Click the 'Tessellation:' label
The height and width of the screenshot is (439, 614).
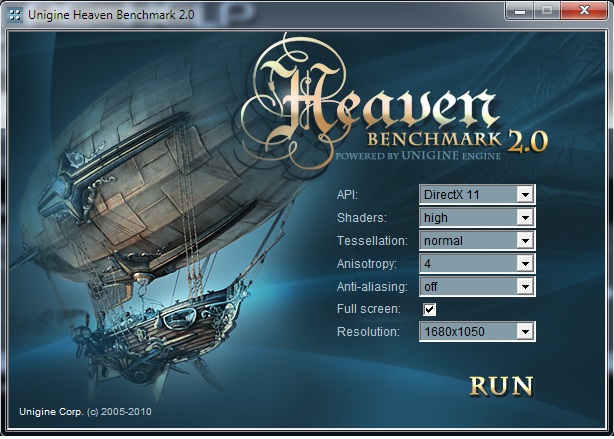pyautogui.click(x=372, y=240)
